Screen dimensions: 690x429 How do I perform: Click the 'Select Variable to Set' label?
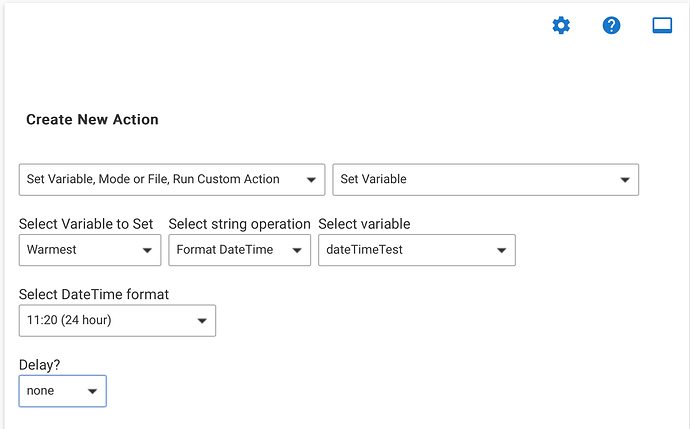tap(86, 224)
